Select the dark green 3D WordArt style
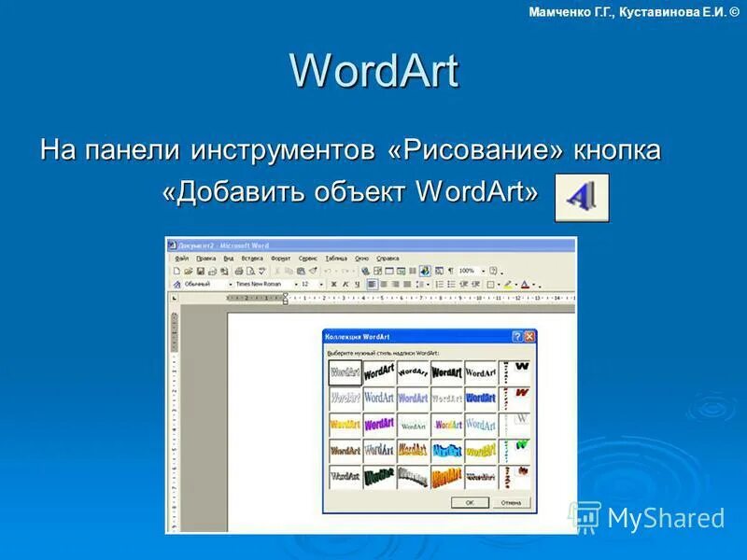 379,476
